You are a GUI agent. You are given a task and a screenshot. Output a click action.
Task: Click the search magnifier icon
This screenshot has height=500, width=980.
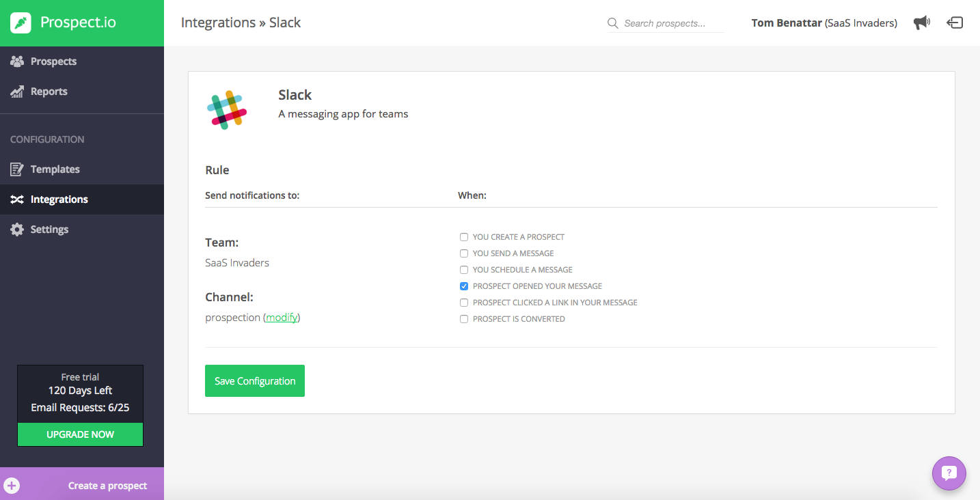pyautogui.click(x=613, y=23)
